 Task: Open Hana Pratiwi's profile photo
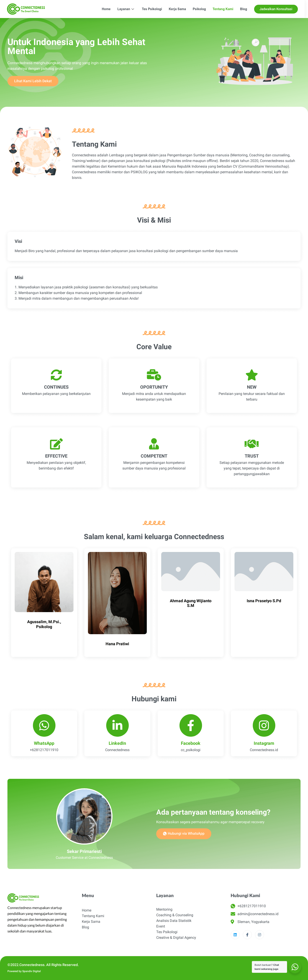coord(117,593)
